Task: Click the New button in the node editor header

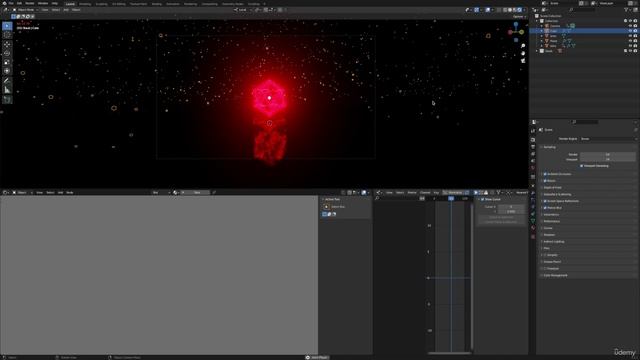Action: (196, 193)
